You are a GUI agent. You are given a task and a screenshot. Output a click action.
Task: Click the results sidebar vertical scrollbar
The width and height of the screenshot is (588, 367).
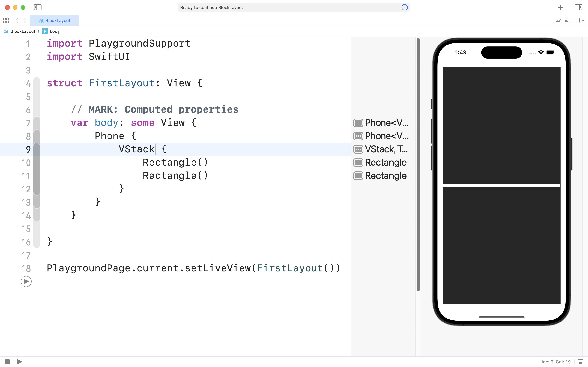pyautogui.click(x=418, y=164)
